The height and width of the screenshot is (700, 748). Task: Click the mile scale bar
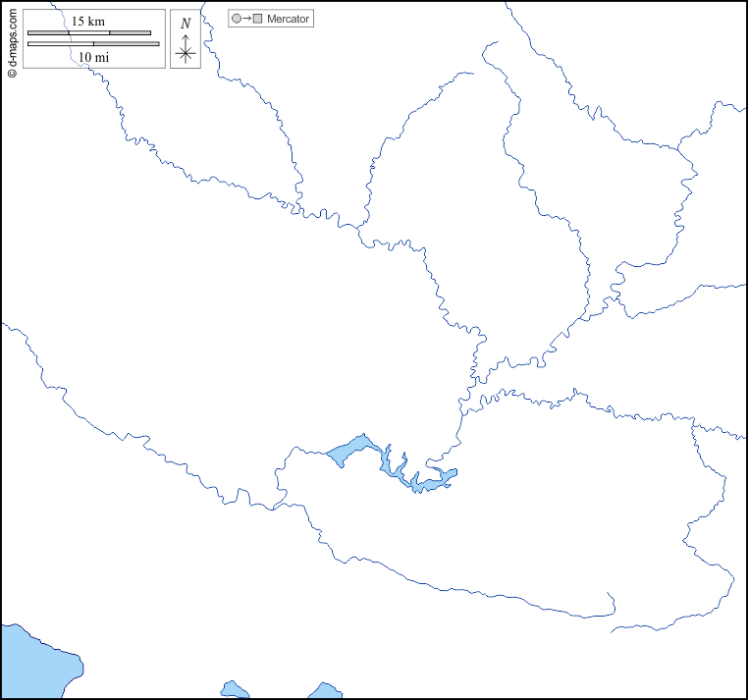tap(93, 44)
